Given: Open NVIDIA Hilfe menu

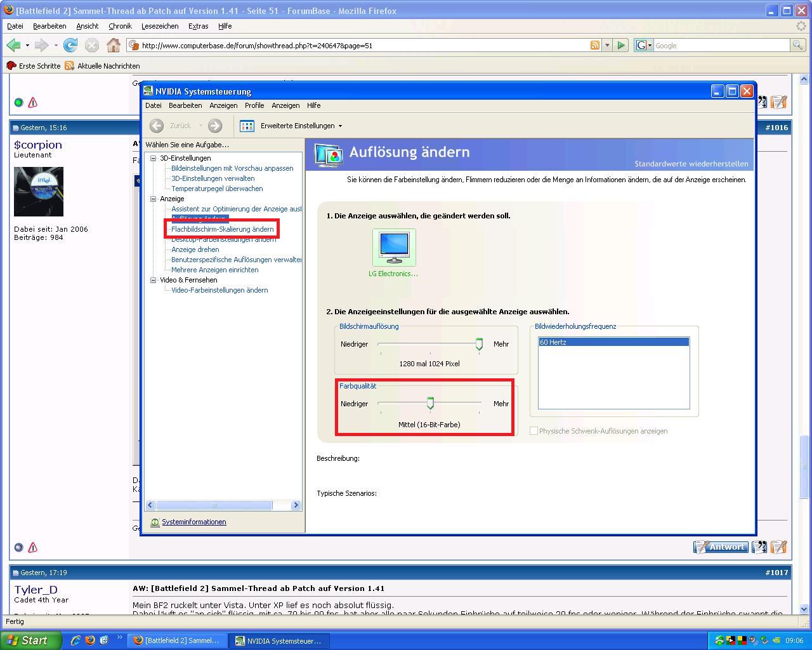Looking at the screenshot, I should [x=313, y=105].
